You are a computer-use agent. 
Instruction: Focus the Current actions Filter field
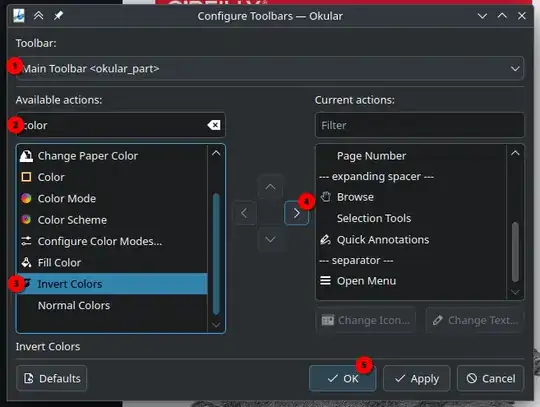tap(419, 125)
